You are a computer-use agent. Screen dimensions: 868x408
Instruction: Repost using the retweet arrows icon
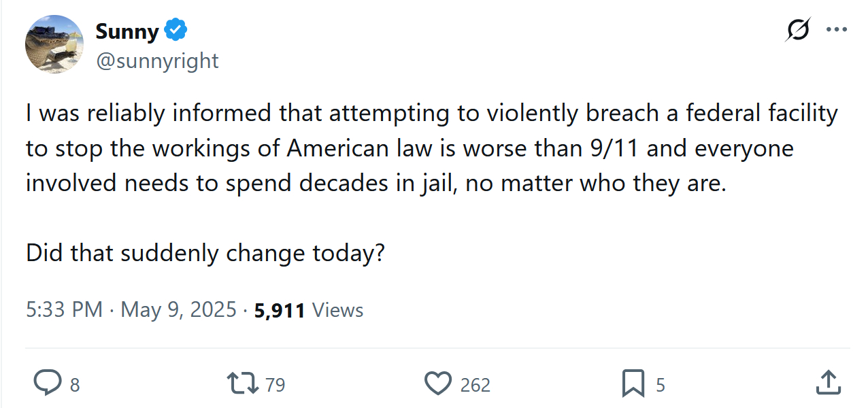(x=243, y=384)
